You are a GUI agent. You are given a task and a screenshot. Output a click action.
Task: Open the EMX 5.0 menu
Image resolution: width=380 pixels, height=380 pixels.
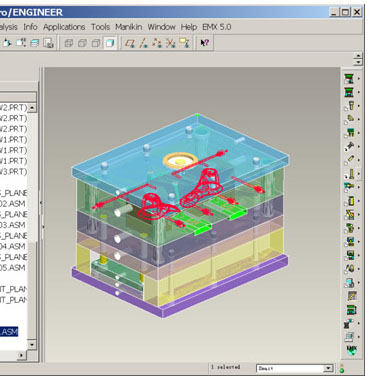point(217,27)
